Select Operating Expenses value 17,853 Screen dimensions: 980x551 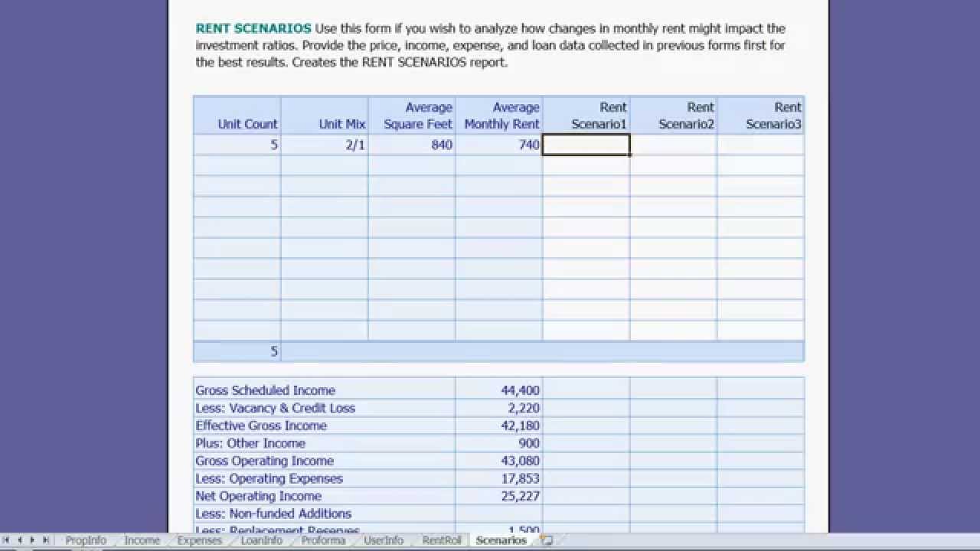[499, 478]
